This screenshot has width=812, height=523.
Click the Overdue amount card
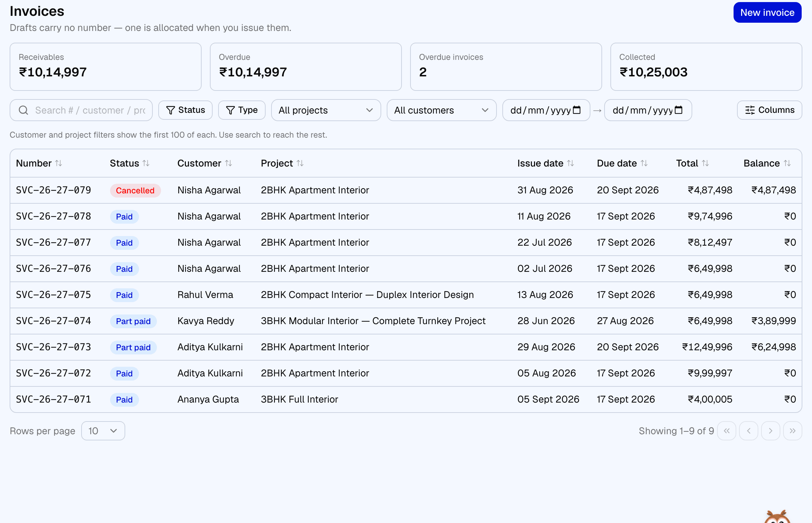pyautogui.click(x=306, y=67)
